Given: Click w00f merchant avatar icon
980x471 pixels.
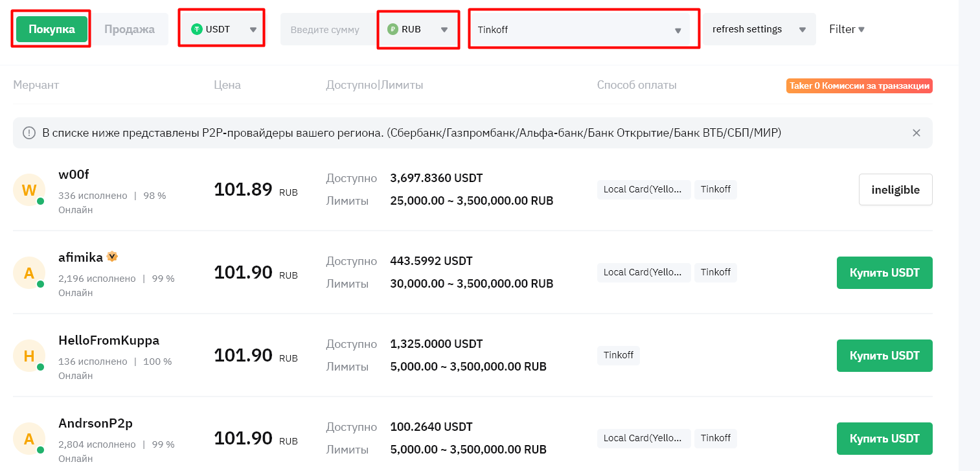Looking at the screenshot, I should 29,190.
